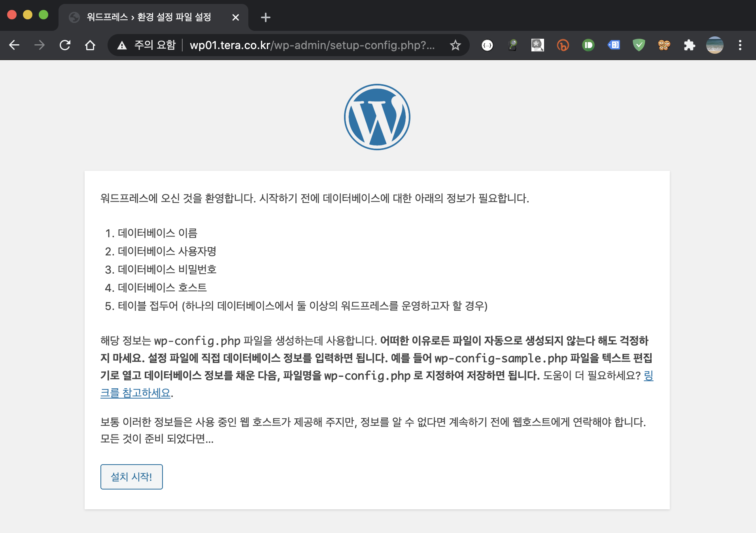This screenshot has height=533, width=756.
Task: Open the Extensions puzzle piece menu
Action: [690, 45]
